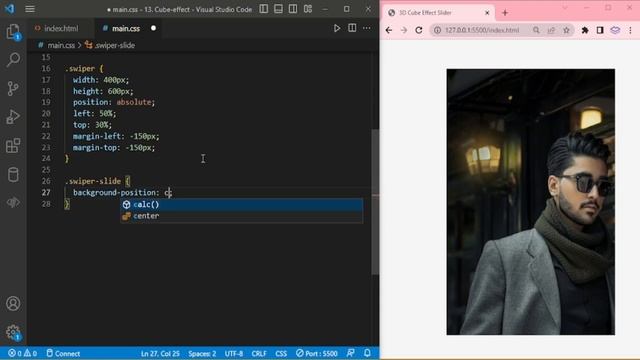Change language mode via CSS item
640x360 pixels.
coord(281,353)
